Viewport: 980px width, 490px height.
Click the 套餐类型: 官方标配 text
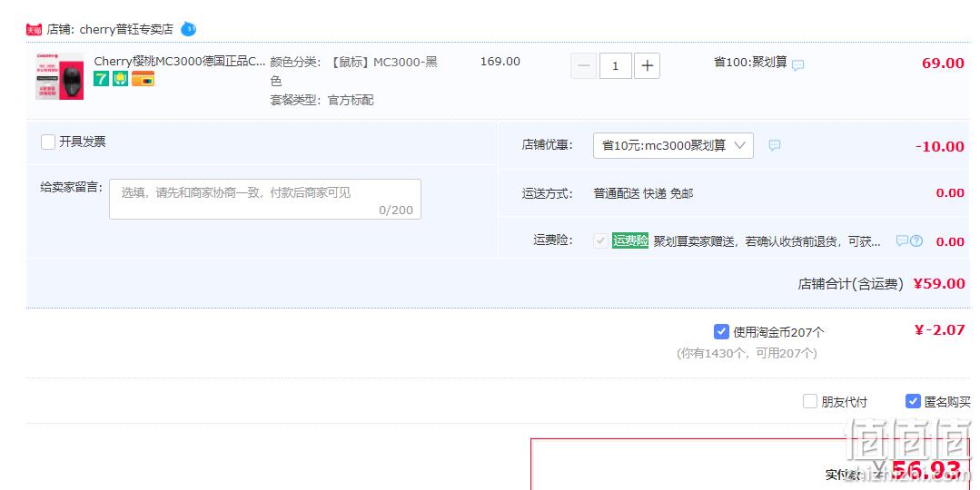click(x=322, y=100)
